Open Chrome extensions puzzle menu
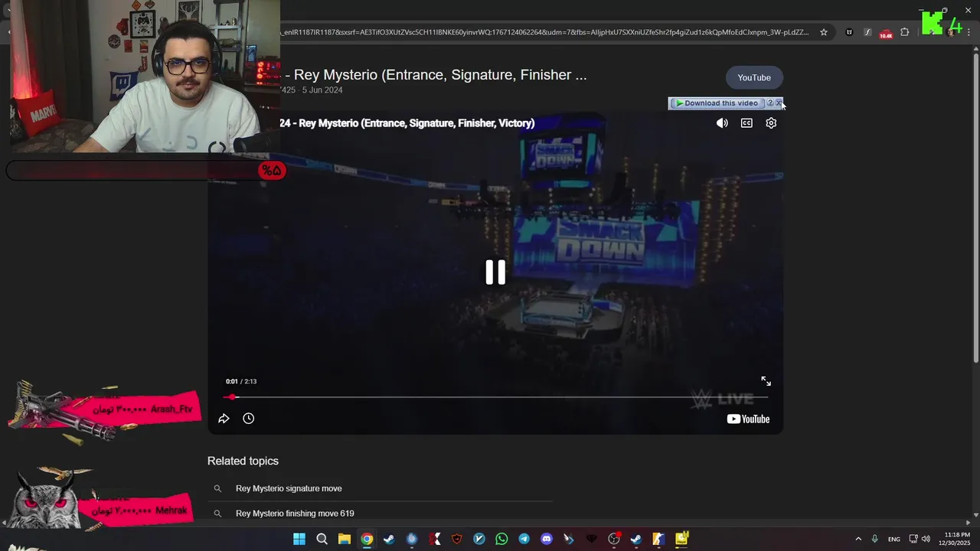This screenshot has height=551, width=980. click(x=905, y=32)
